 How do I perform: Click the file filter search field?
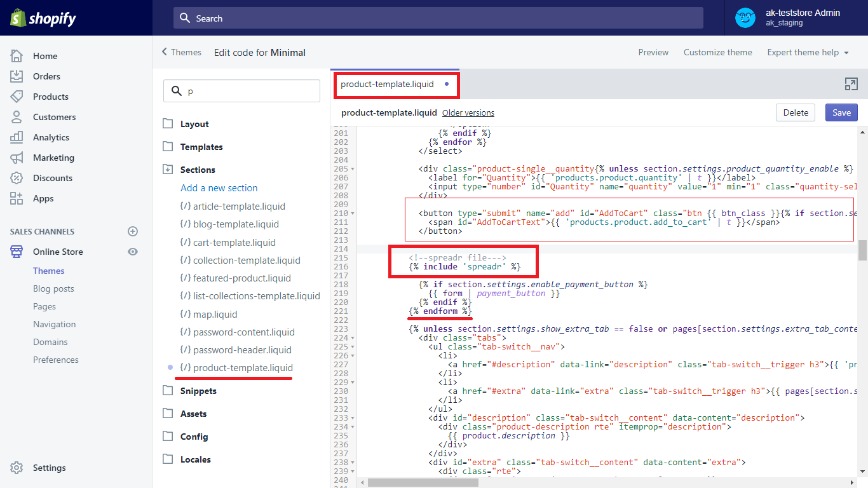[x=241, y=91]
